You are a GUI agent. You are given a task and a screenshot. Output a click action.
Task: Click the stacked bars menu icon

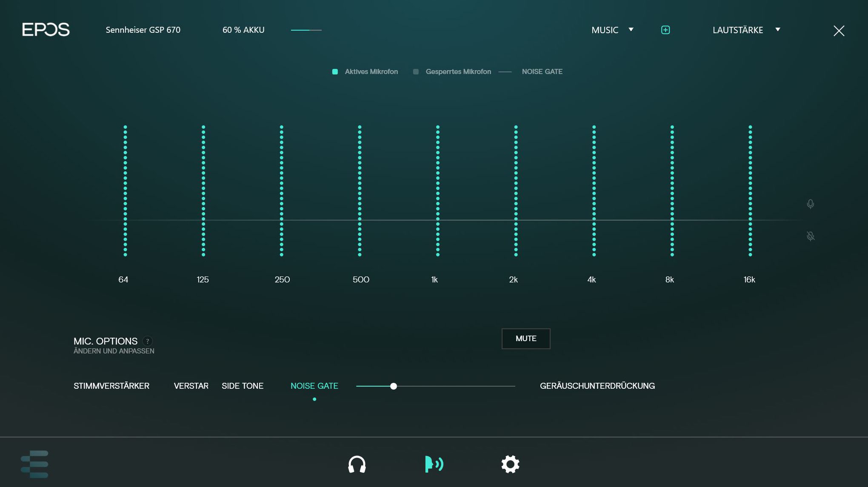34,464
